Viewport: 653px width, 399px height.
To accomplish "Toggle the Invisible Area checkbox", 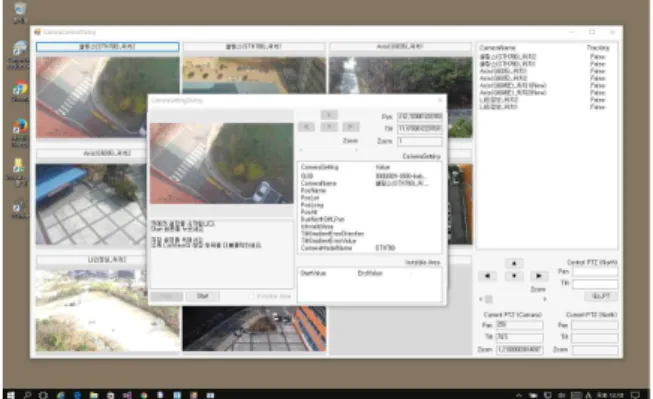I will 252,296.
